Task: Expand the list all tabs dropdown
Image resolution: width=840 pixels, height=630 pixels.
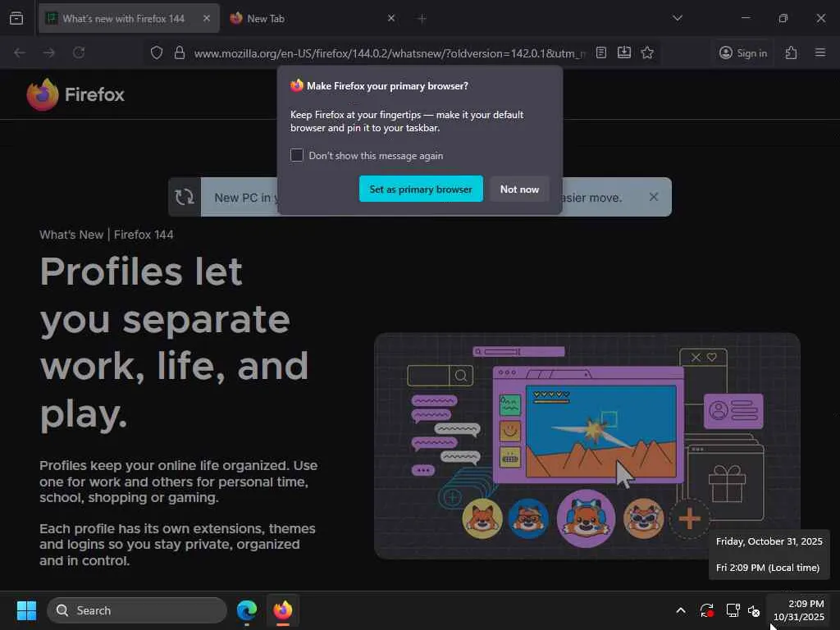Action: pyautogui.click(x=678, y=18)
